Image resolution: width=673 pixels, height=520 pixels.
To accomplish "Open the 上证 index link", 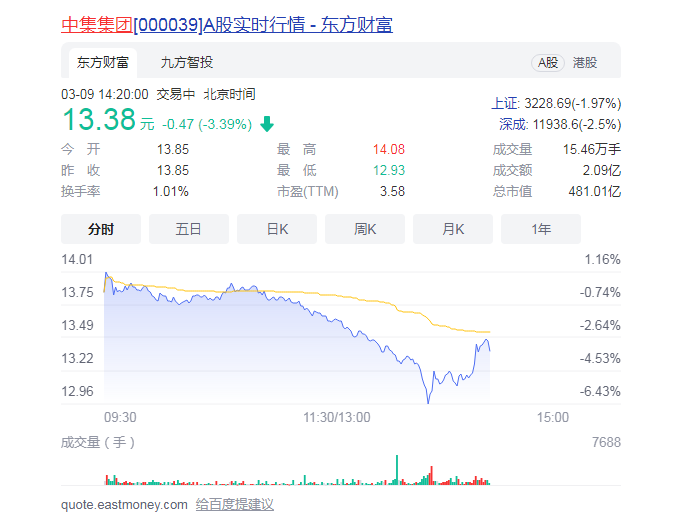I will click(504, 103).
